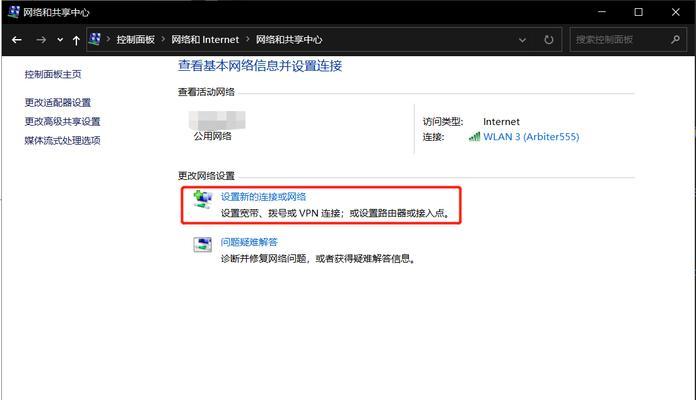The image size is (696, 400).
Task: Click the 网络和共享中心 breadcrumb segment
Action: tap(289, 40)
